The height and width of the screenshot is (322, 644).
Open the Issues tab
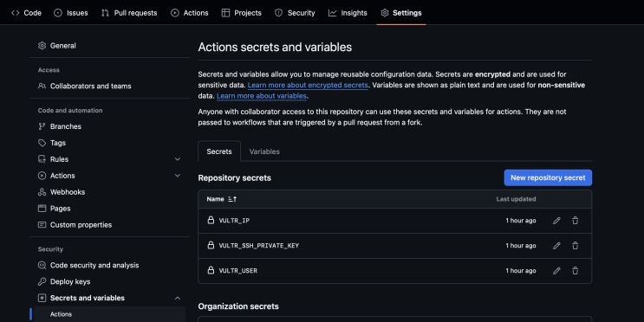coord(71,13)
